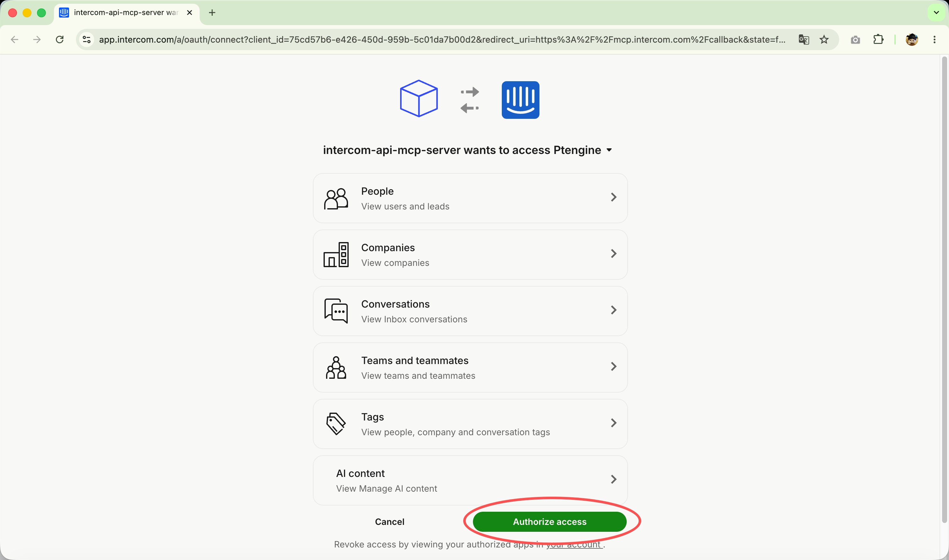Image resolution: width=949 pixels, height=560 pixels.
Task: Expand the Companies permission chevron
Action: pyautogui.click(x=614, y=254)
